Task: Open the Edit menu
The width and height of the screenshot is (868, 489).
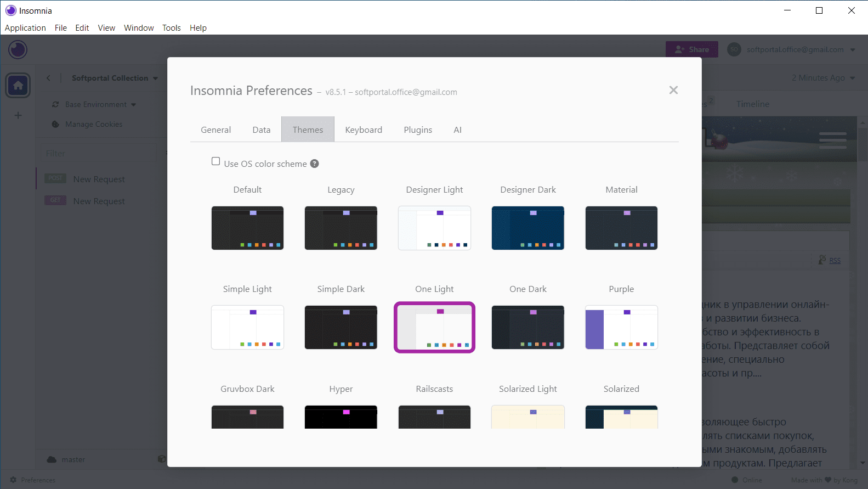Action: pos(82,28)
